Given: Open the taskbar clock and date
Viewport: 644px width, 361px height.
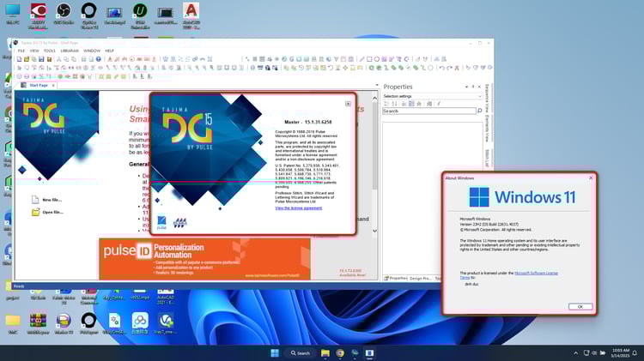Looking at the screenshot, I should [621, 352].
